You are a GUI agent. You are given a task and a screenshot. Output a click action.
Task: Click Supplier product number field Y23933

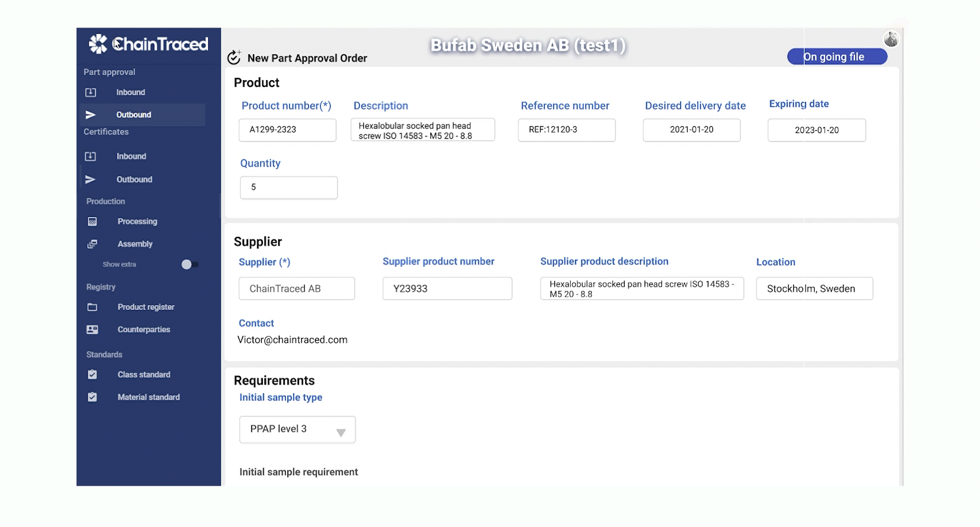point(447,289)
